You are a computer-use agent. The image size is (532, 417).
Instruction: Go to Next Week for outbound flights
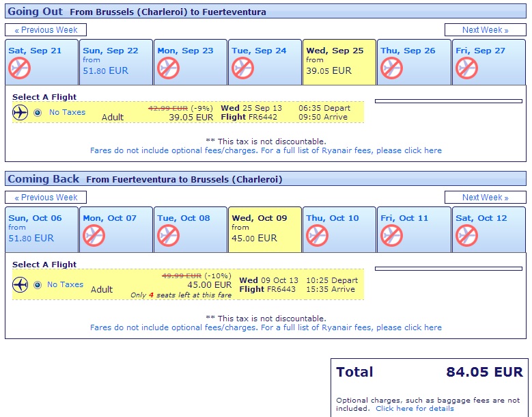click(485, 30)
